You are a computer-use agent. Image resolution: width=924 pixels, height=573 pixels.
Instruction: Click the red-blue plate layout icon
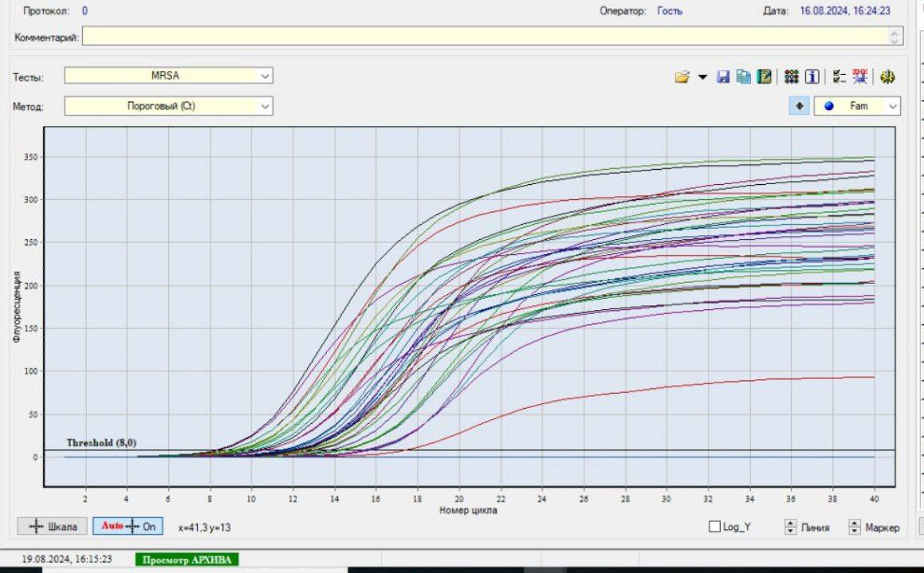point(859,77)
